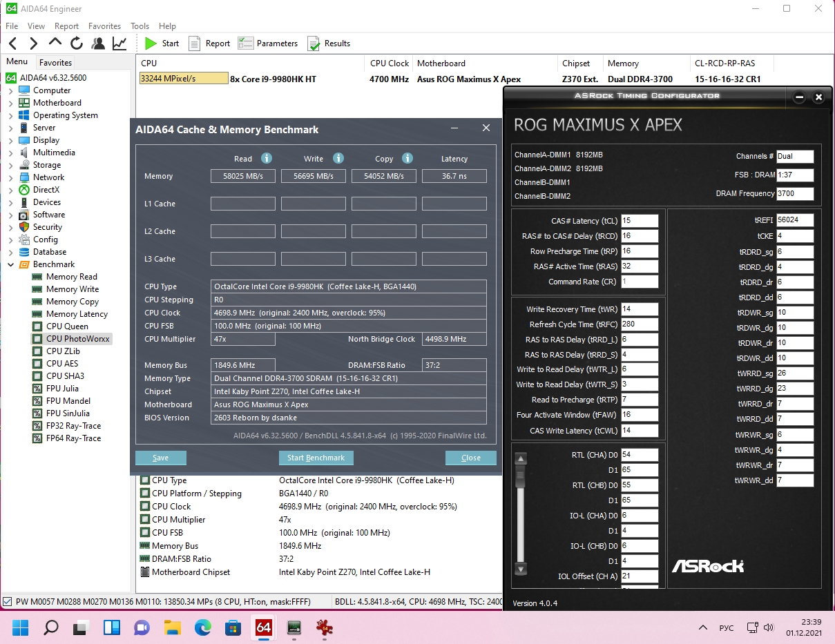The height and width of the screenshot is (644, 835).
Task: Select the FPU Mandel benchmark item
Action: [x=68, y=401]
